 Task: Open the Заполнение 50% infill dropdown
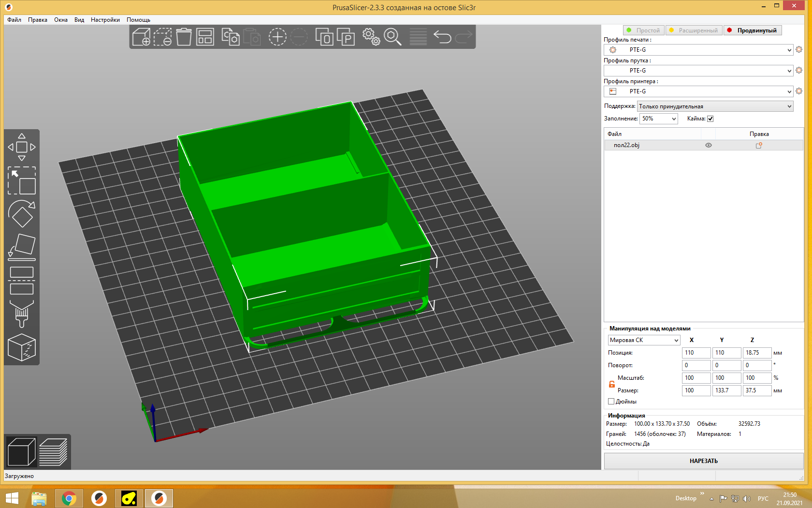tap(658, 119)
